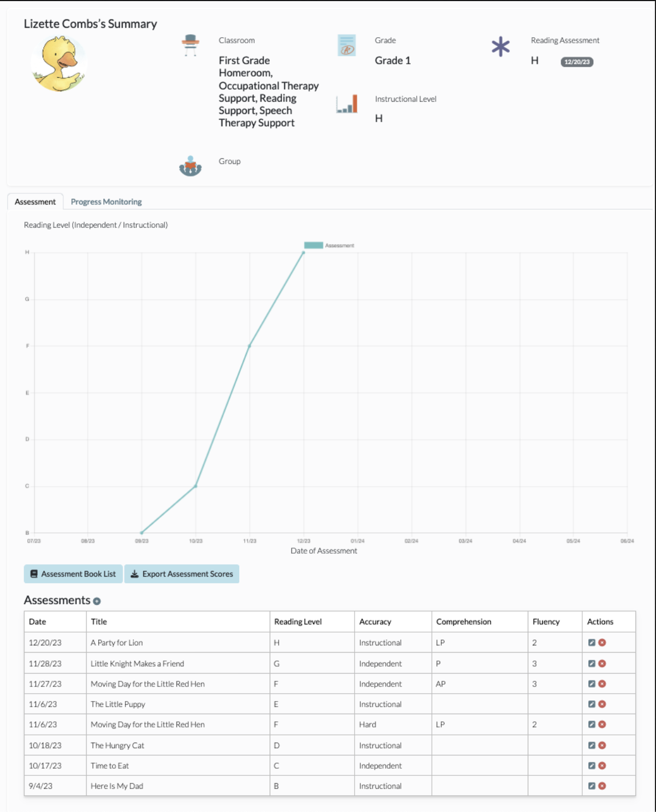Click Export Assessment Scores button
The width and height of the screenshot is (656, 812).
tap(181, 574)
